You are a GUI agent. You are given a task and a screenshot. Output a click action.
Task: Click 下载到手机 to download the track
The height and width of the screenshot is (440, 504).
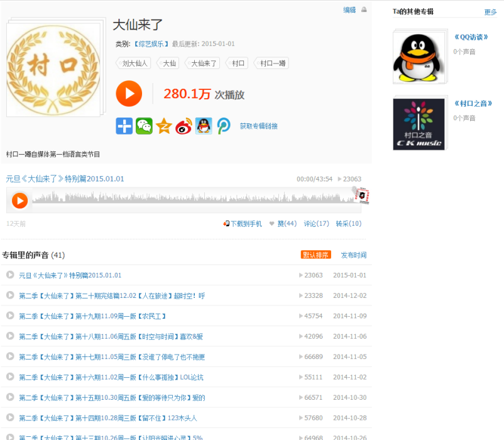tap(243, 224)
